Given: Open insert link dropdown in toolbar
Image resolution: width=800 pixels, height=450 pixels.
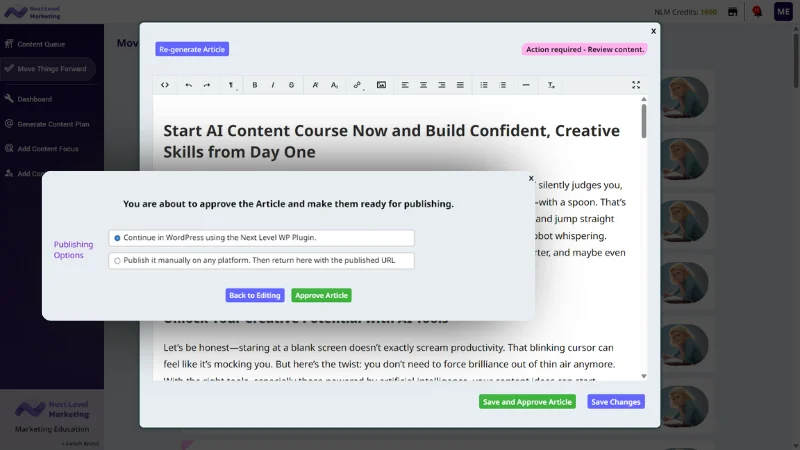Looking at the screenshot, I should [358, 85].
